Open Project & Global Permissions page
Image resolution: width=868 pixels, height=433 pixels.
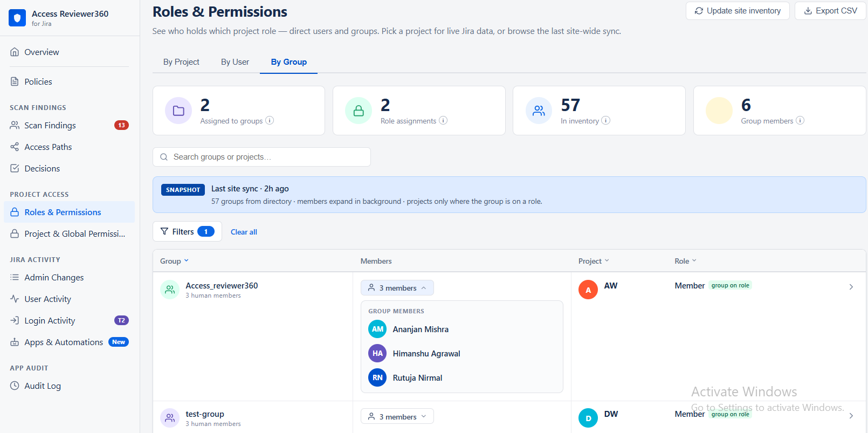click(69, 234)
